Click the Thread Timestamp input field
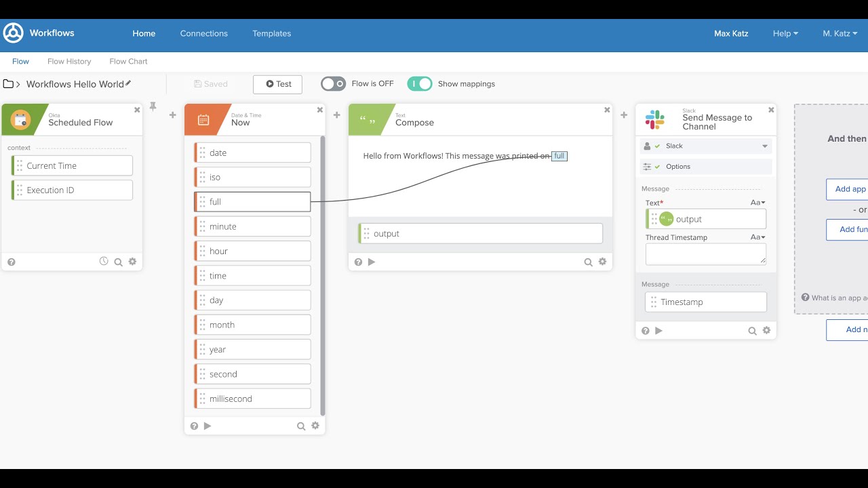This screenshot has height=488, width=868. pyautogui.click(x=706, y=254)
